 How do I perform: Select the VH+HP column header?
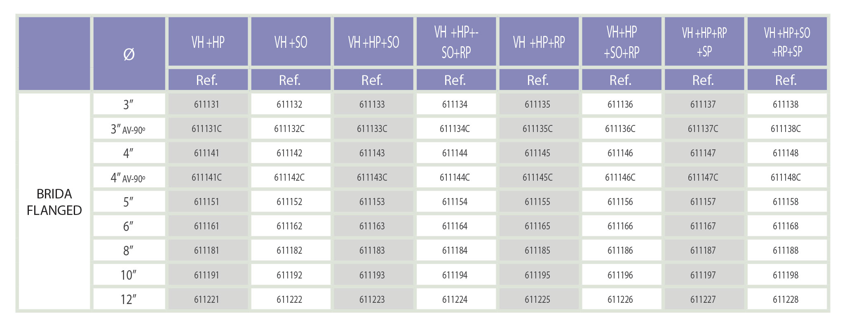point(208,42)
